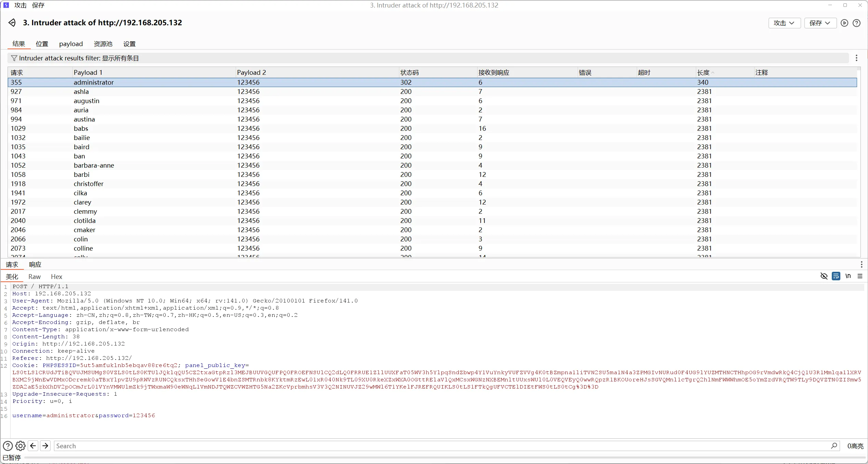Click the resume attack play icon
This screenshot has width=868, height=464.
(844, 23)
